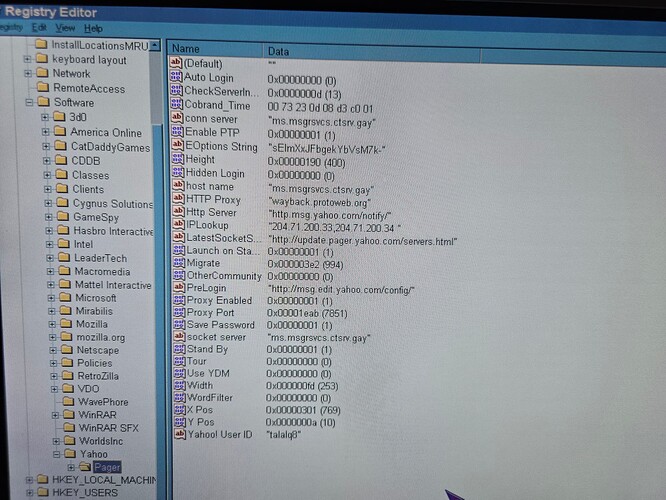Expand the HKEY_USERS hive
The height and width of the screenshot is (500, 666).
(x=29, y=492)
